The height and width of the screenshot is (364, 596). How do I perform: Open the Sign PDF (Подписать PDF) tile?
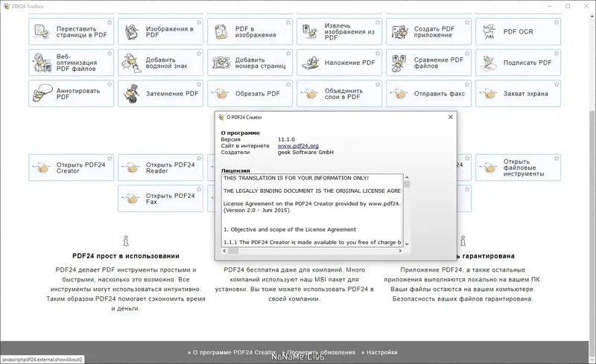518,63
